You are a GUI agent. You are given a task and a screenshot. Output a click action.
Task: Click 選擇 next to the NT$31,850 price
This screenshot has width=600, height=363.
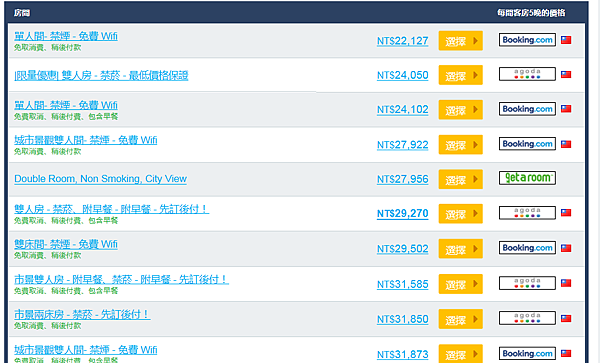(x=460, y=319)
